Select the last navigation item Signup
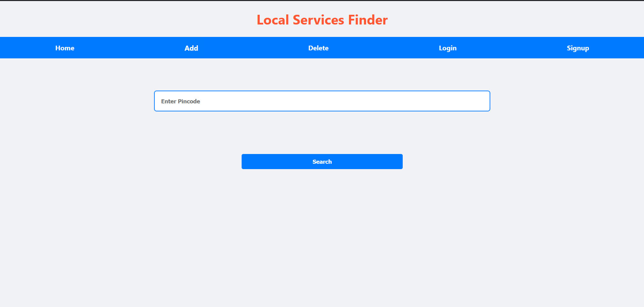The height and width of the screenshot is (307, 644). [x=578, y=48]
